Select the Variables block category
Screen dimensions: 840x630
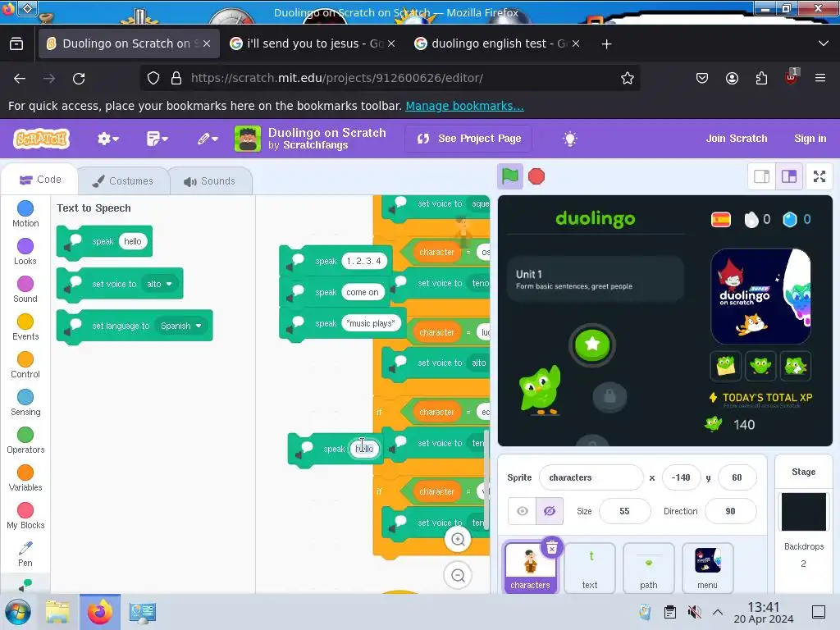(x=25, y=478)
